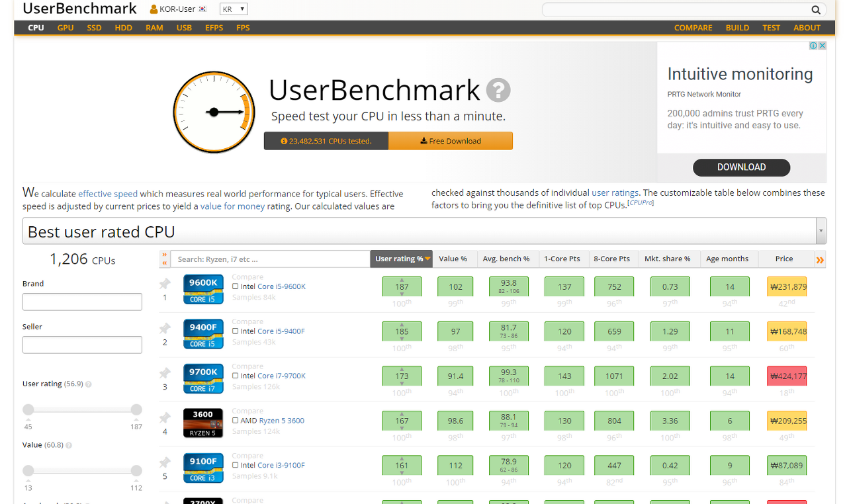This screenshot has width=847, height=504.
Task: Follow the effective speed link
Action: coord(108,194)
